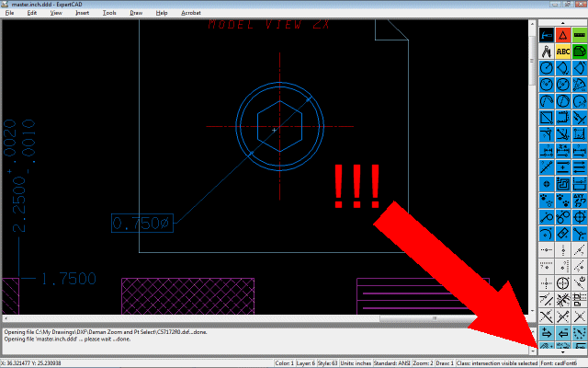Choose the crosshair target circle tool
This screenshot has width=588, height=368.
pyautogui.click(x=580, y=217)
